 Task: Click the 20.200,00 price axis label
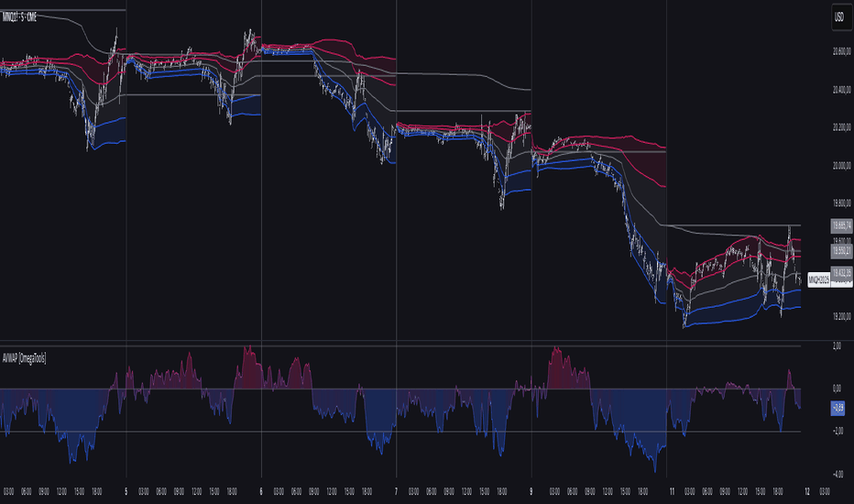tap(841, 127)
